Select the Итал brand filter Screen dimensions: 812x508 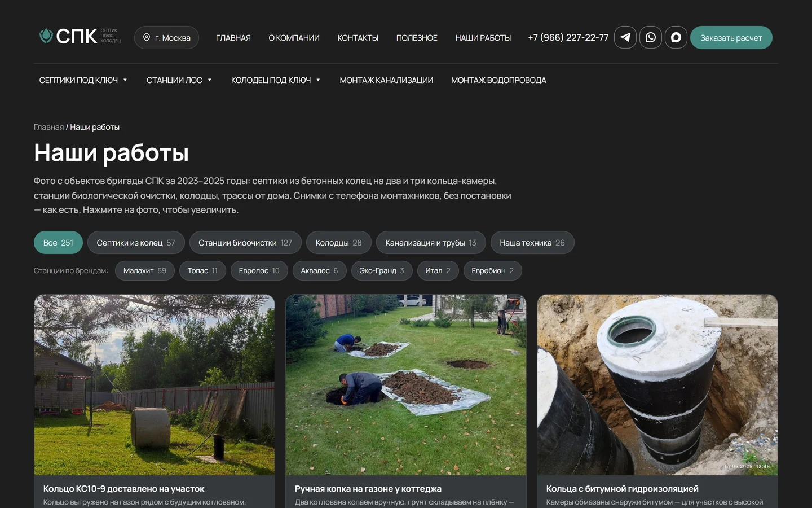438,271
